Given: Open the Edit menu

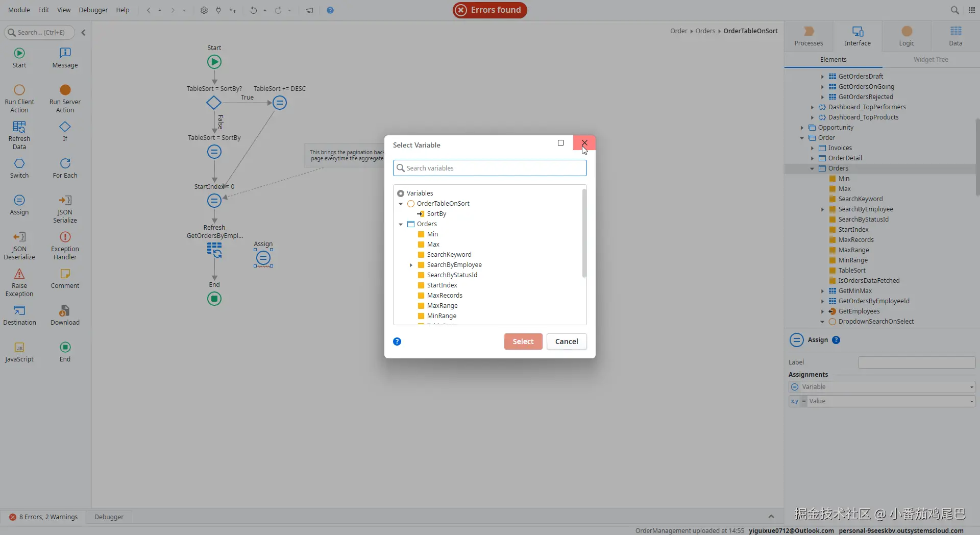Looking at the screenshot, I should pos(44,10).
